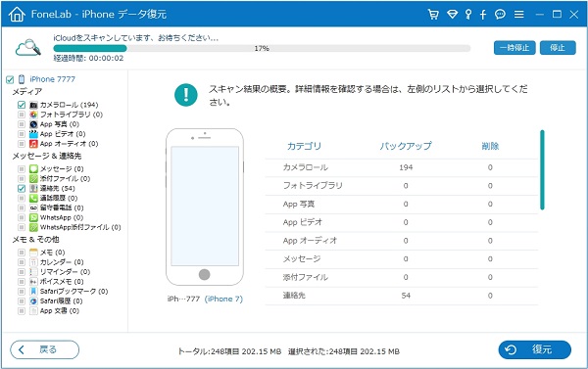The height and width of the screenshot is (369, 588).
Task: Click the WhatsApp添付ファイル icon
Action: [33, 227]
